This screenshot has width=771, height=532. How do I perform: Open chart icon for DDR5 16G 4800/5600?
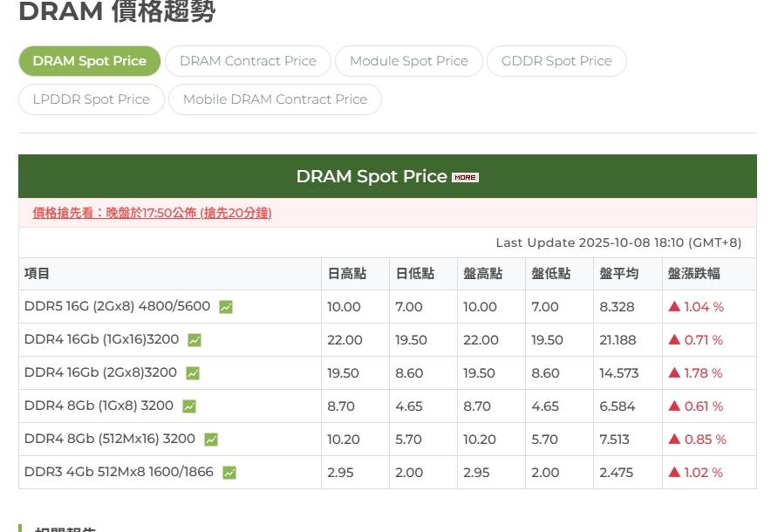click(226, 307)
